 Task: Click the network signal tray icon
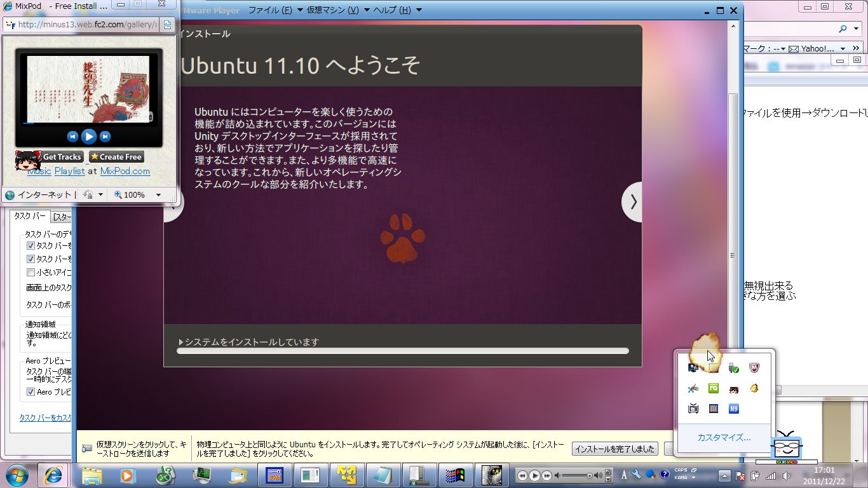click(771, 475)
